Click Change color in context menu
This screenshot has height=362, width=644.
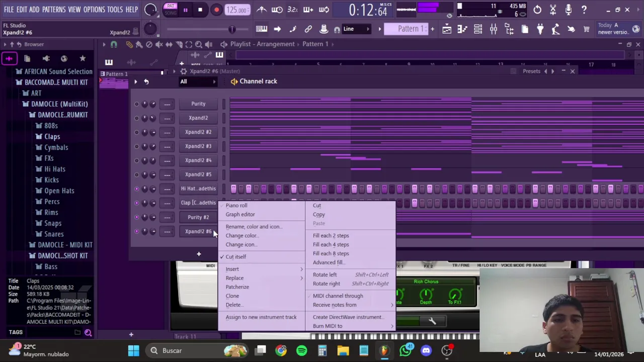pos(242,235)
